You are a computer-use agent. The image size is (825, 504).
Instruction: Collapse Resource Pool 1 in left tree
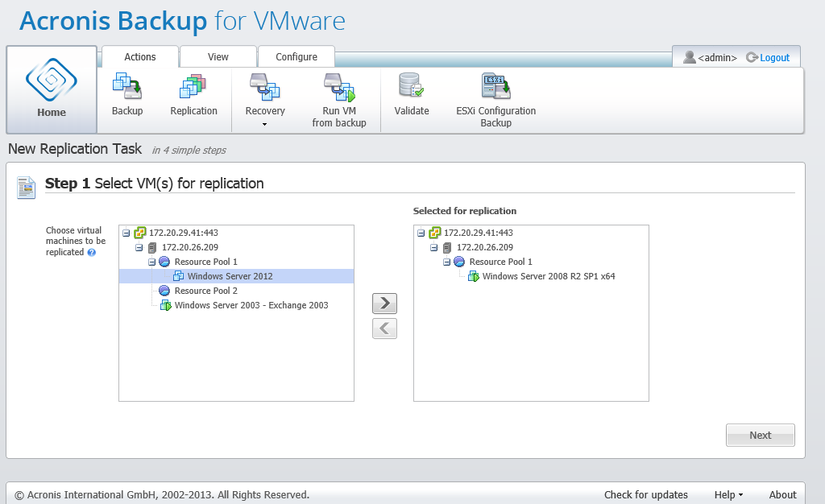pyautogui.click(x=151, y=262)
